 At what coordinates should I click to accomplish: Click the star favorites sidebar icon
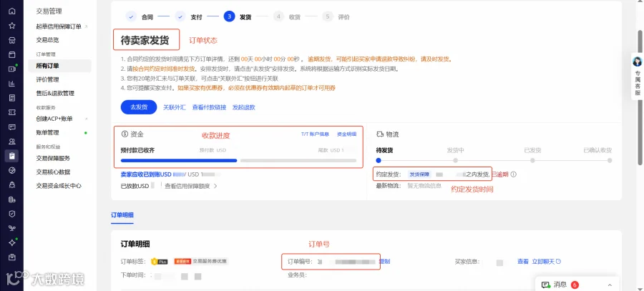click(12, 26)
